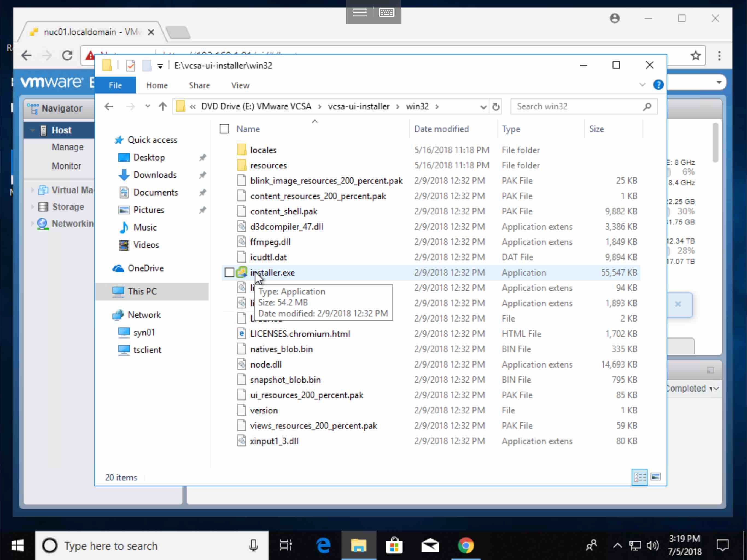This screenshot has height=560, width=747.
Task: Select xinput1_3.dll file row
Action: [x=431, y=441]
